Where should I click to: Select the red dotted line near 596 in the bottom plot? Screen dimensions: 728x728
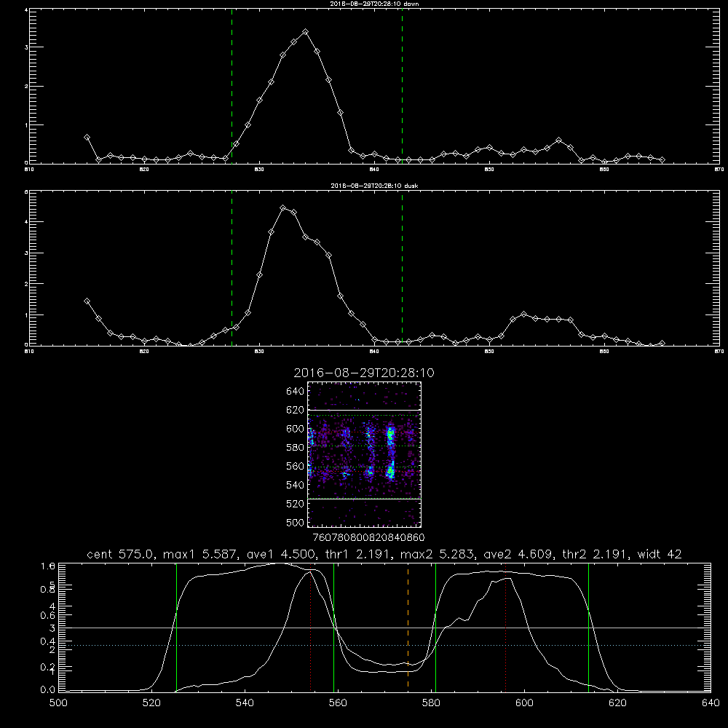(x=506, y=628)
